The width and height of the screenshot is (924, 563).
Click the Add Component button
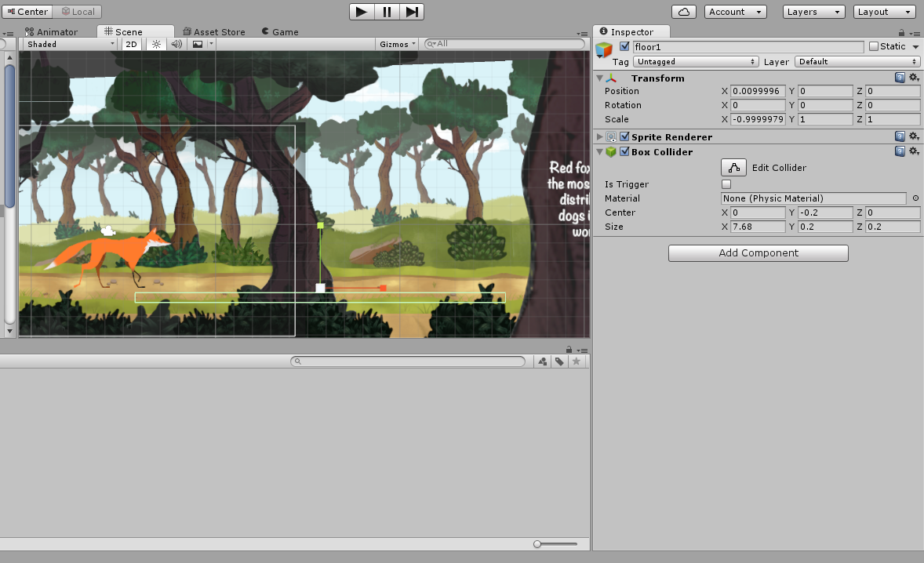757,252
